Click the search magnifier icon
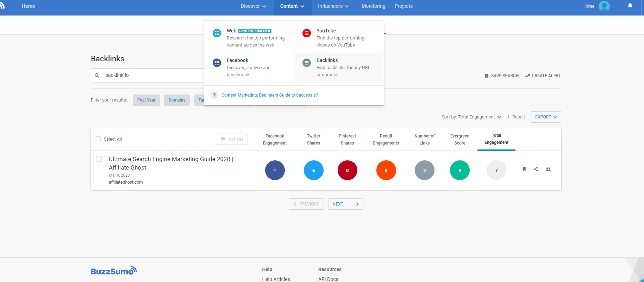Viewport: 644px width, 282px height. (x=97, y=75)
